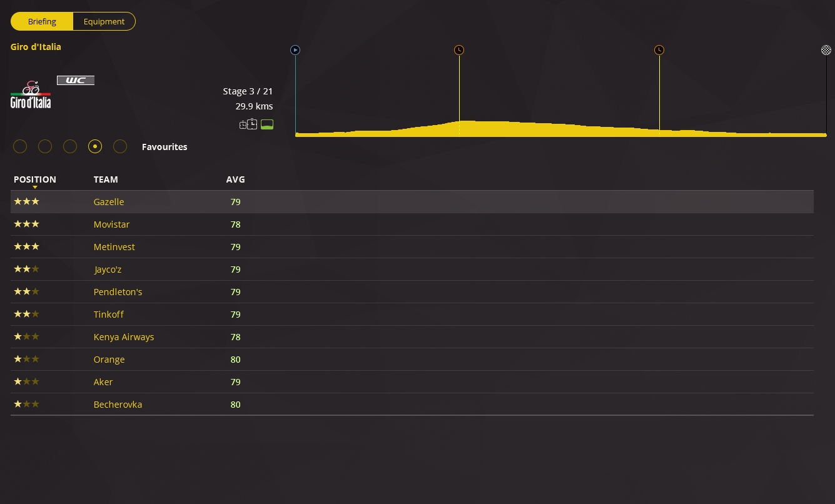The image size is (835, 504).
Task: Click Movistar's AVG value 78
Action: [235, 224]
